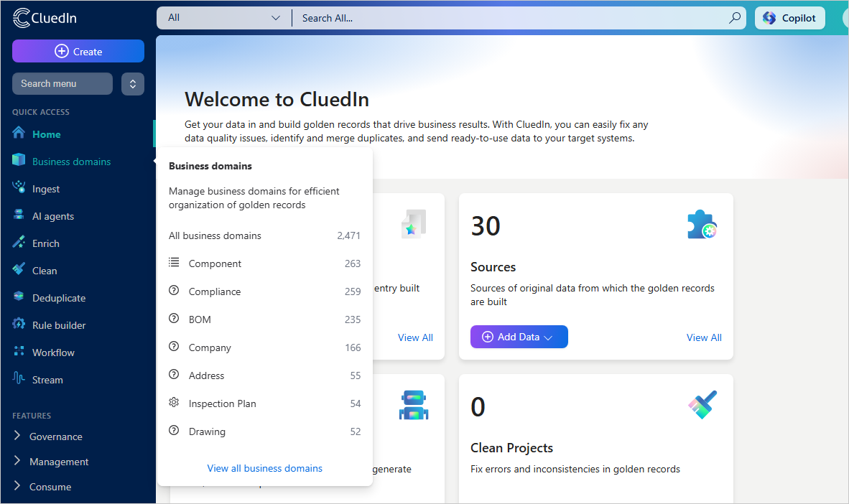849x504 pixels.
Task: Click View All in Sources card
Action: [x=704, y=337]
